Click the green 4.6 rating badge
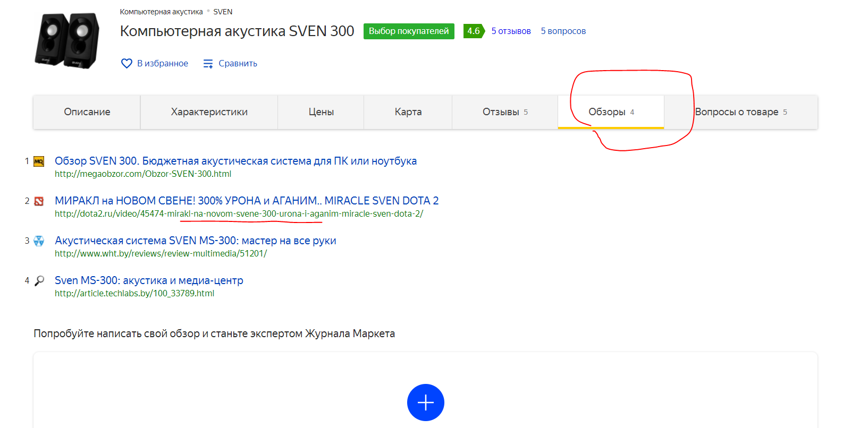The height and width of the screenshot is (428, 868). click(x=473, y=31)
